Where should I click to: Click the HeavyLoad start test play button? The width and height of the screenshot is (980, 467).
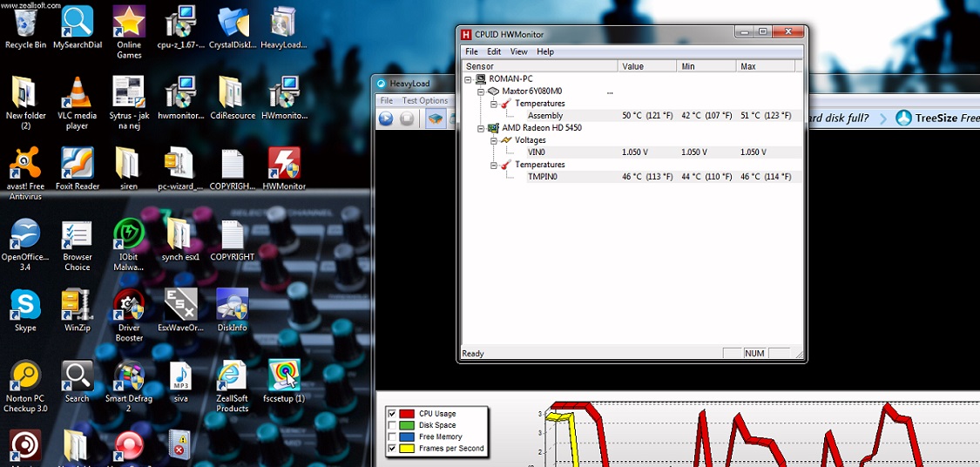(386, 118)
